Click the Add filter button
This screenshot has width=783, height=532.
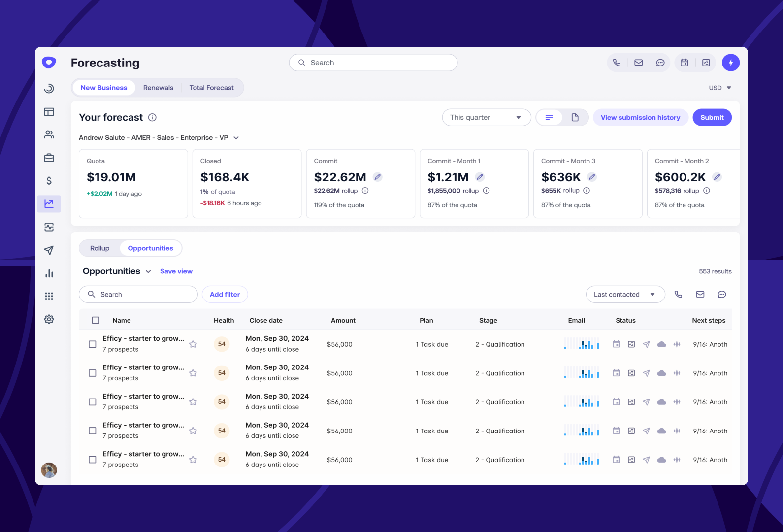pyautogui.click(x=225, y=294)
